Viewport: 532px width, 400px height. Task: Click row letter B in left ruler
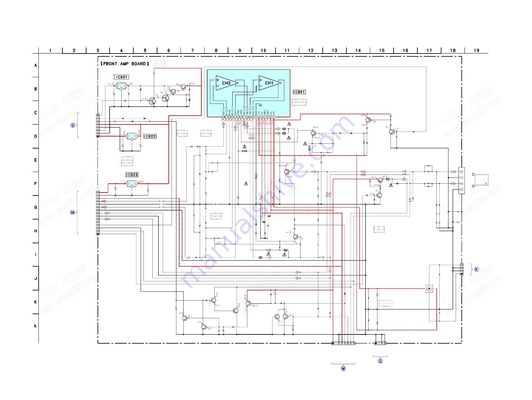tap(35, 89)
